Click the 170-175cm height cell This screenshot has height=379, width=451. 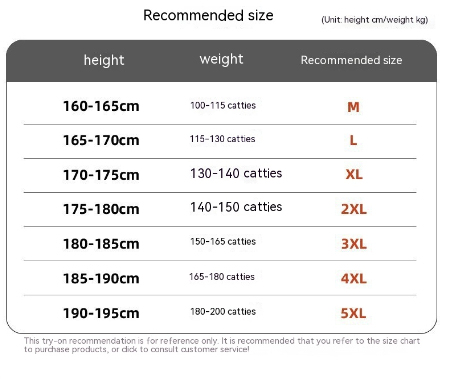pyautogui.click(x=101, y=175)
